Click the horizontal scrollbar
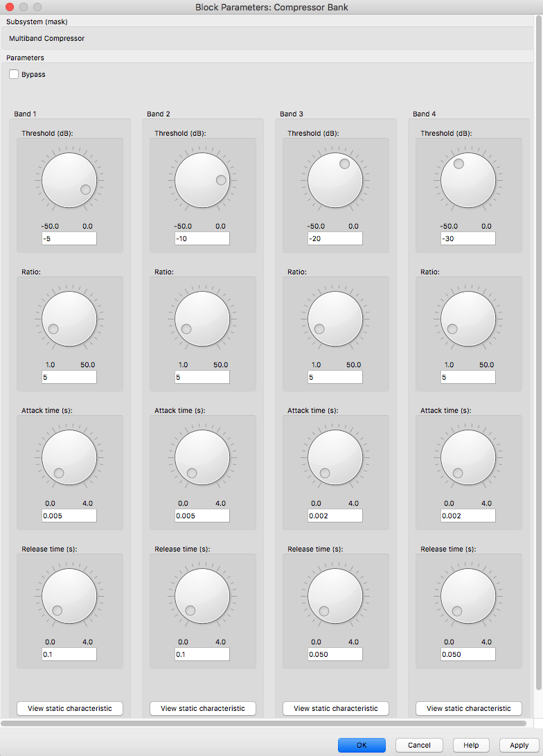The height and width of the screenshot is (756, 543). [x=264, y=723]
